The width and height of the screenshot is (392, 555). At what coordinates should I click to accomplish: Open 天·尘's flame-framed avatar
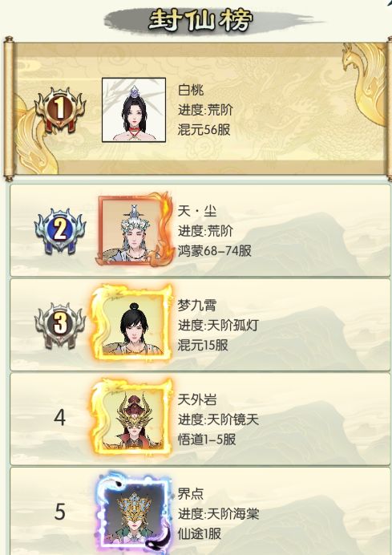135,229
